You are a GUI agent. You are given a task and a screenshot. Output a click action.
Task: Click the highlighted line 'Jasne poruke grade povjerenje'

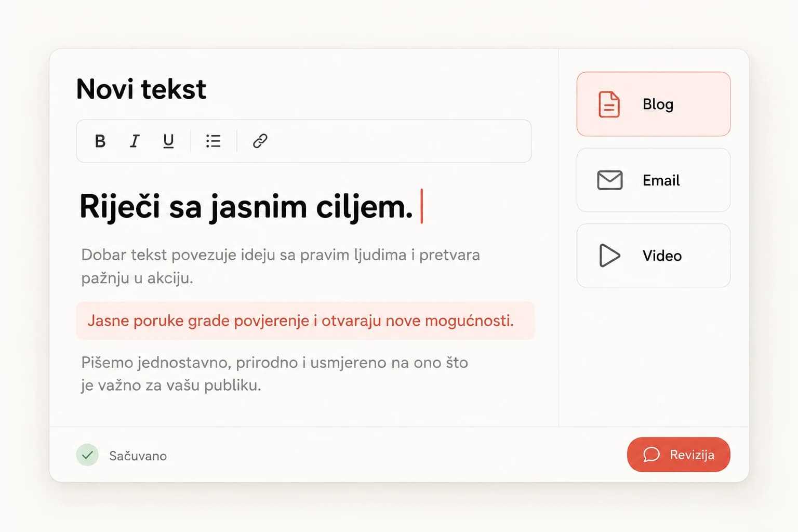[305, 321]
